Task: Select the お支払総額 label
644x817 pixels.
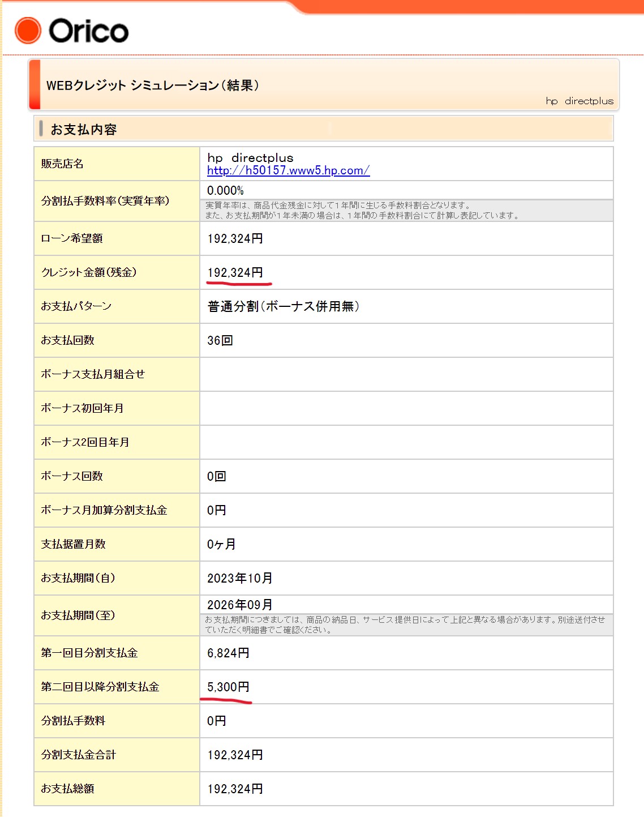Action: pos(68,789)
